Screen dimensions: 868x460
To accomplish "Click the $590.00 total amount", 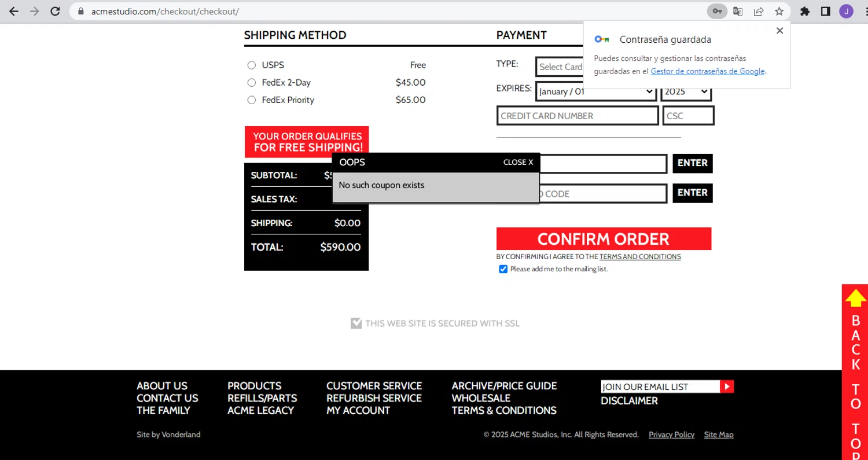I will [340, 247].
